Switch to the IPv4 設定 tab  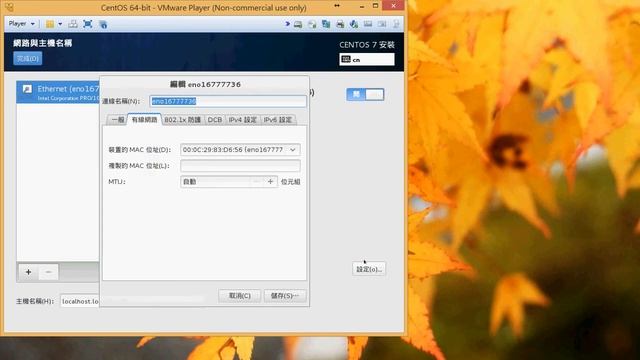pos(242,120)
